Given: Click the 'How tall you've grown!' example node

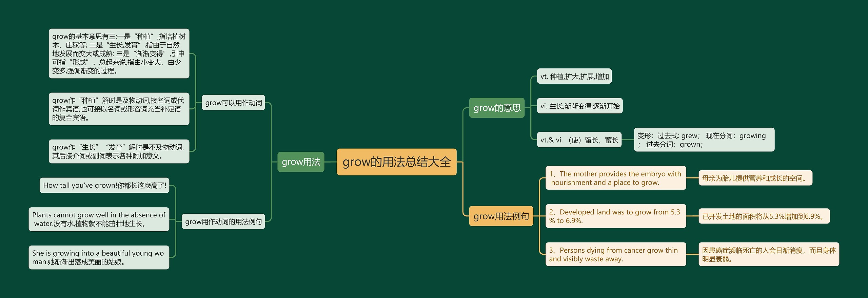Looking at the screenshot, I should coord(104,185).
